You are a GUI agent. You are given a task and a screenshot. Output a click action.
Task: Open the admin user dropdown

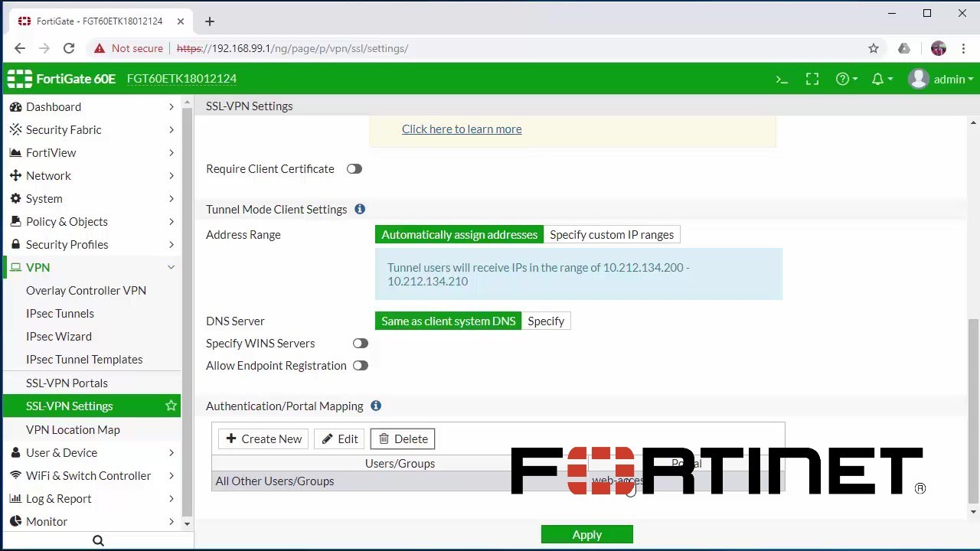(941, 79)
